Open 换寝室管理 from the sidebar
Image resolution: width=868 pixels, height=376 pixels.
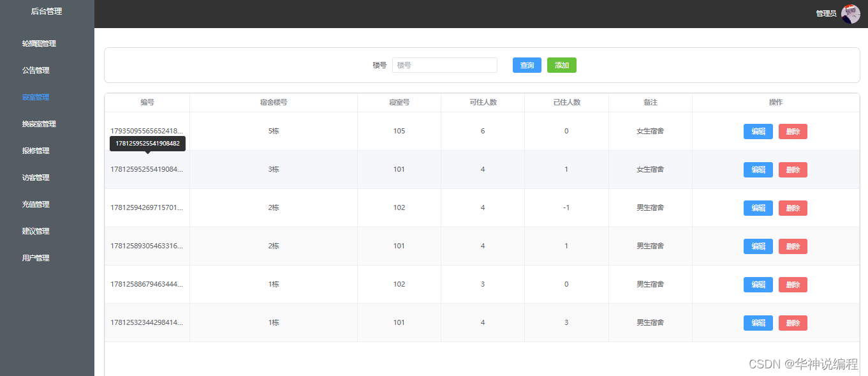tap(39, 124)
